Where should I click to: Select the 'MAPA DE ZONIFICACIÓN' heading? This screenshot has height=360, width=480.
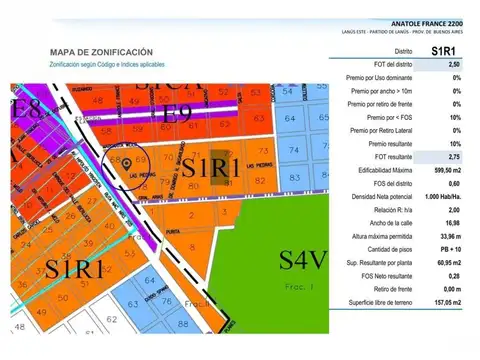click(101, 52)
